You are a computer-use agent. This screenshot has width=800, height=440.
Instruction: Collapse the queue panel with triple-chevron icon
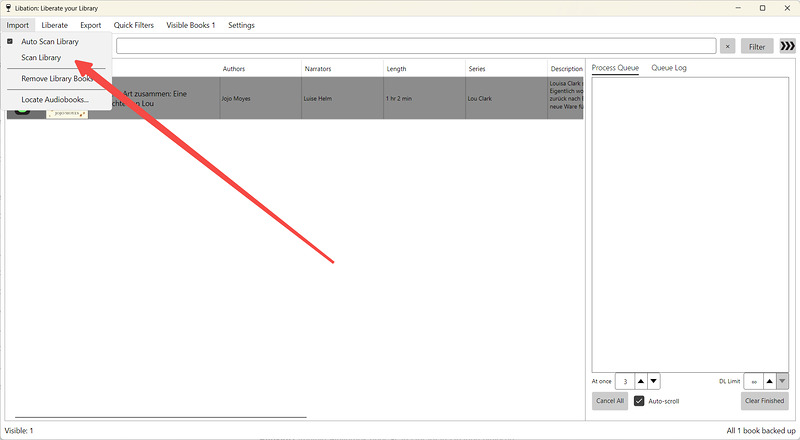pyautogui.click(x=787, y=46)
